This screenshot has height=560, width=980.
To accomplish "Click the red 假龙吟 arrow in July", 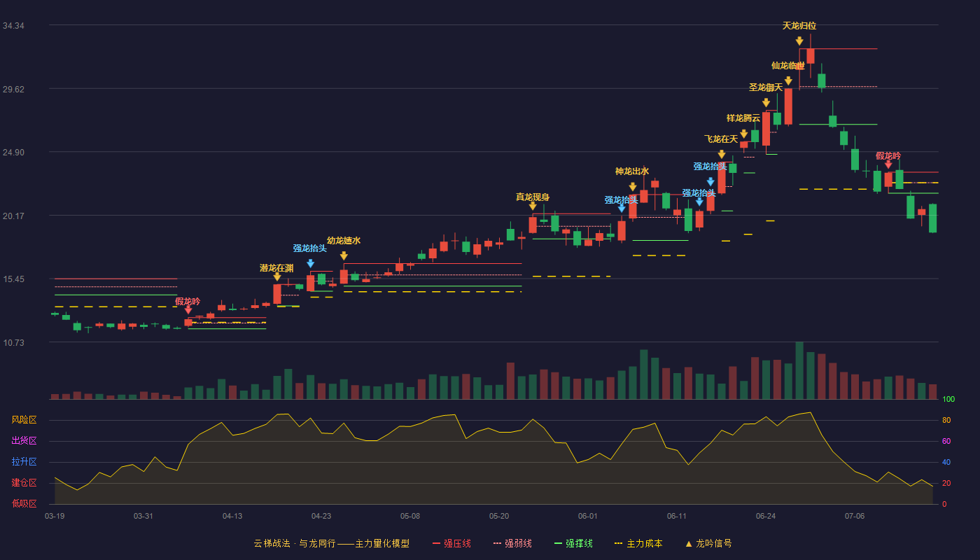I will coord(888,164).
